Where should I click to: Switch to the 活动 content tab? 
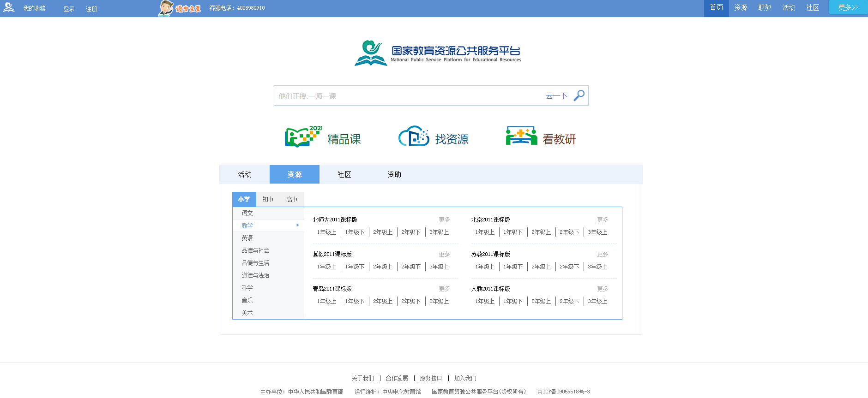point(245,174)
